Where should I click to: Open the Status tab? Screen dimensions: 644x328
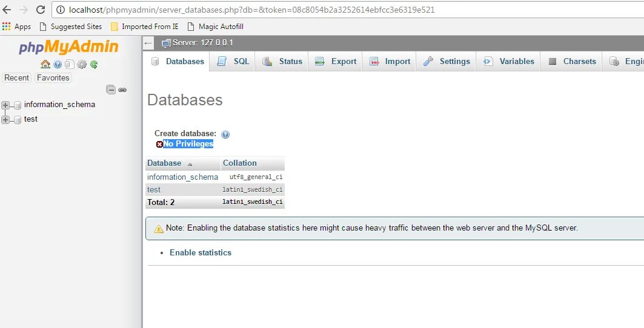tap(282, 62)
